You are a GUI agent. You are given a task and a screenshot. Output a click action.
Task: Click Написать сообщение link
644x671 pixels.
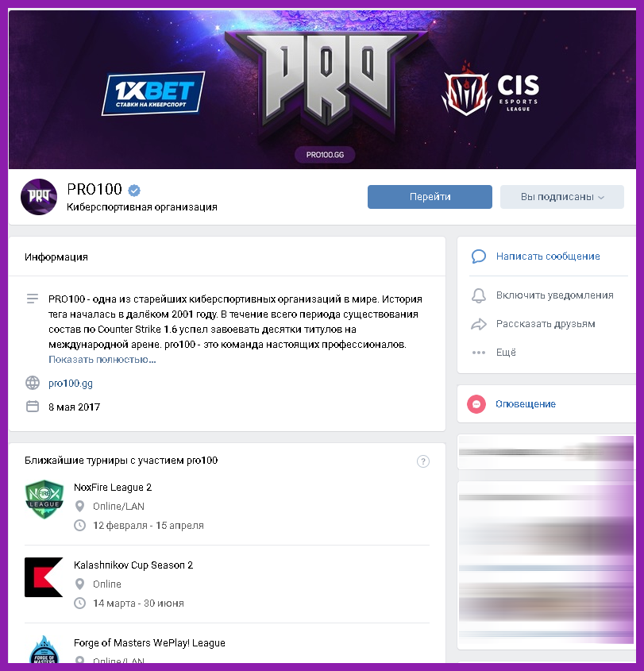coord(548,256)
